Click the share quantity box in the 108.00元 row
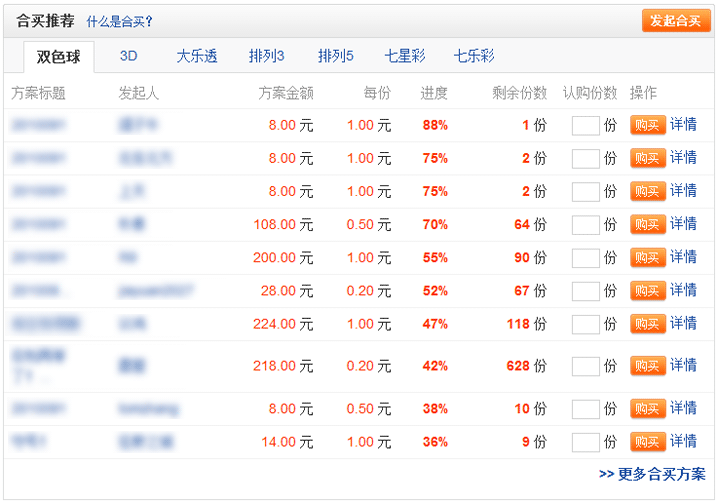Image resolution: width=717 pixels, height=504 pixels. [x=585, y=225]
